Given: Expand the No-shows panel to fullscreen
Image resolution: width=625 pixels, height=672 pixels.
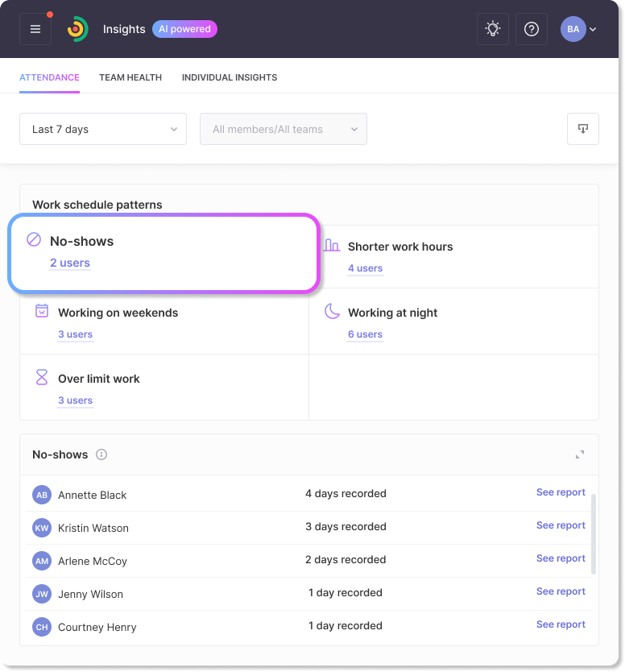Looking at the screenshot, I should tap(580, 454).
